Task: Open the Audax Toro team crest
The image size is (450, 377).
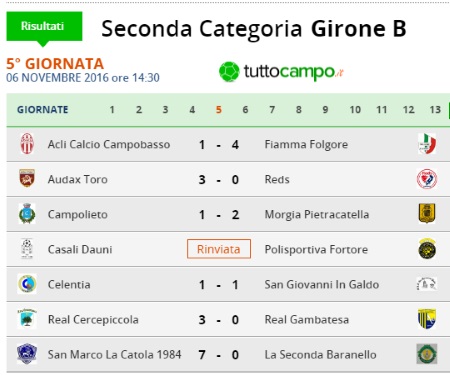Action: (27, 178)
